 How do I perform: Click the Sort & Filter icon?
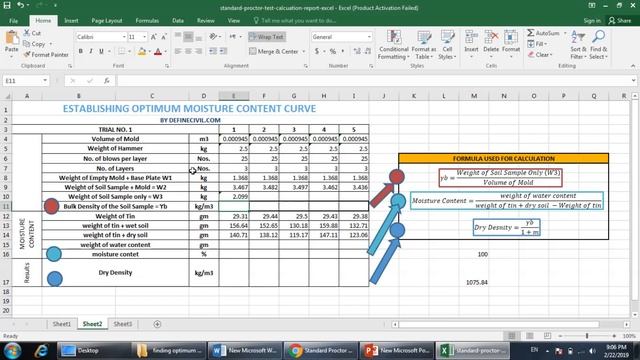[x=578, y=37]
